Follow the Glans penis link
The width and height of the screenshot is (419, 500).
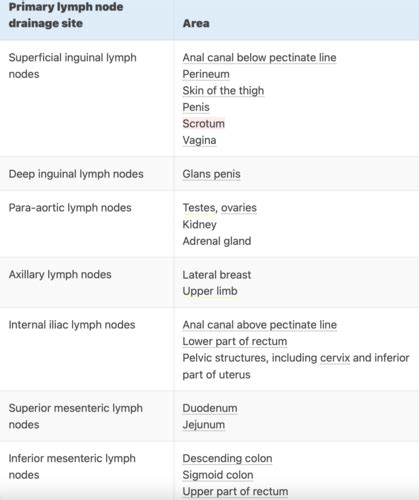pos(211,174)
